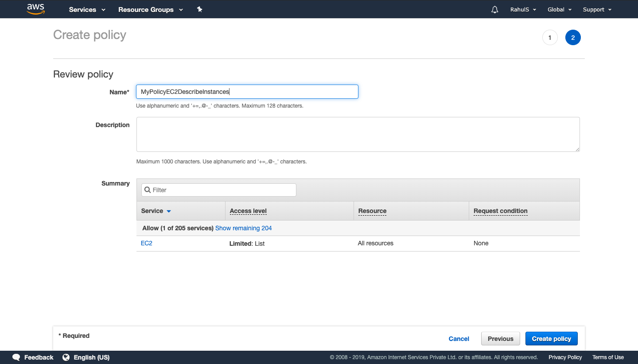The image size is (638, 364).
Task: Click the Previous button
Action: tap(500, 338)
